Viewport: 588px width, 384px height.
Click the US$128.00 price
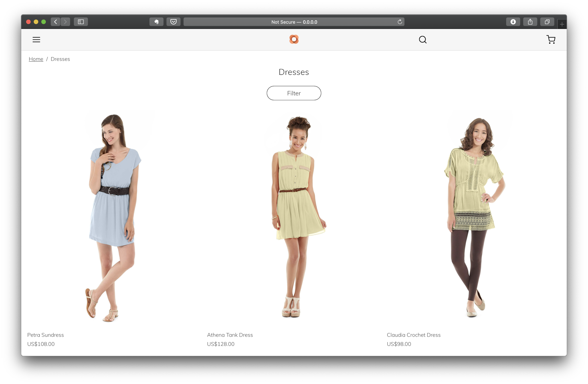pyautogui.click(x=221, y=344)
